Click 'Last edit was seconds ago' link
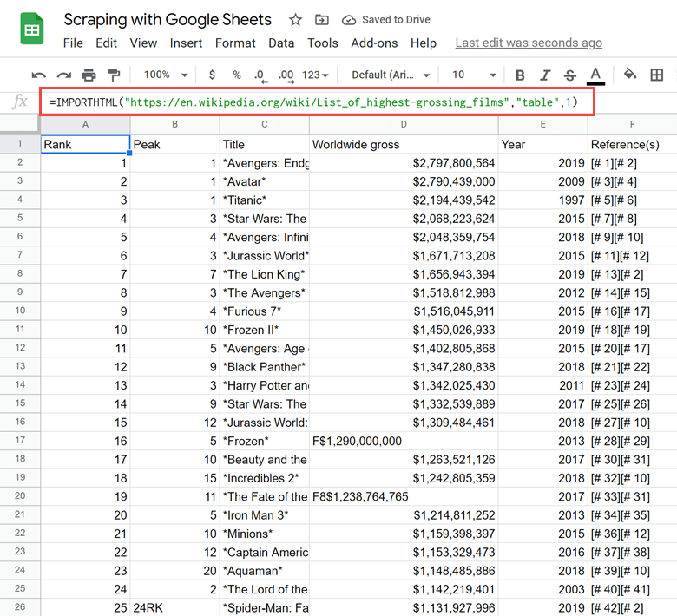The height and width of the screenshot is (616, 677). [529, 43]
